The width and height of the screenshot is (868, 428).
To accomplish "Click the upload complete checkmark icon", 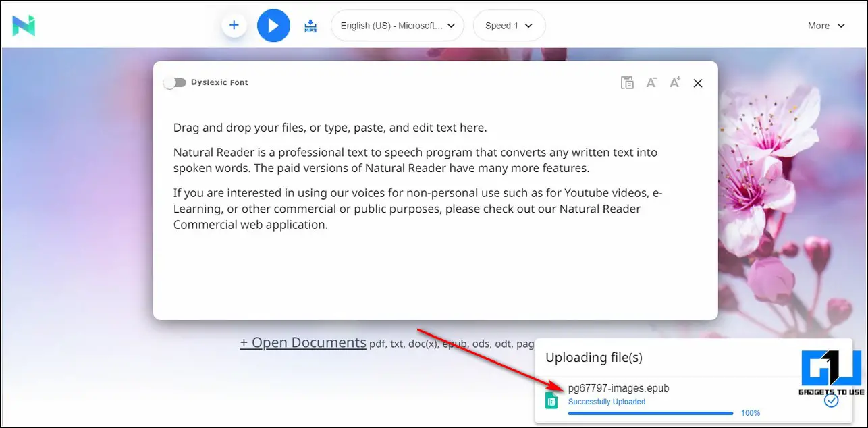I will click(x=832, y=400).
